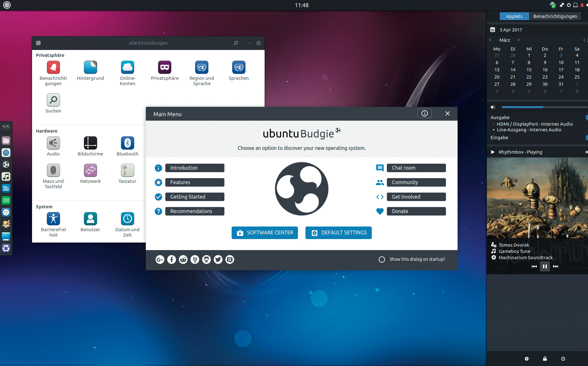Go to next month after März
This screenshot has width=588, height=366.
click(519, 40)
